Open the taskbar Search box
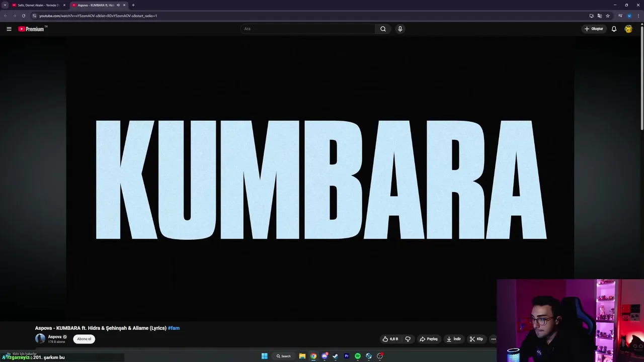Viewport: 644px width, 362px height. click(x=283, y=356)
